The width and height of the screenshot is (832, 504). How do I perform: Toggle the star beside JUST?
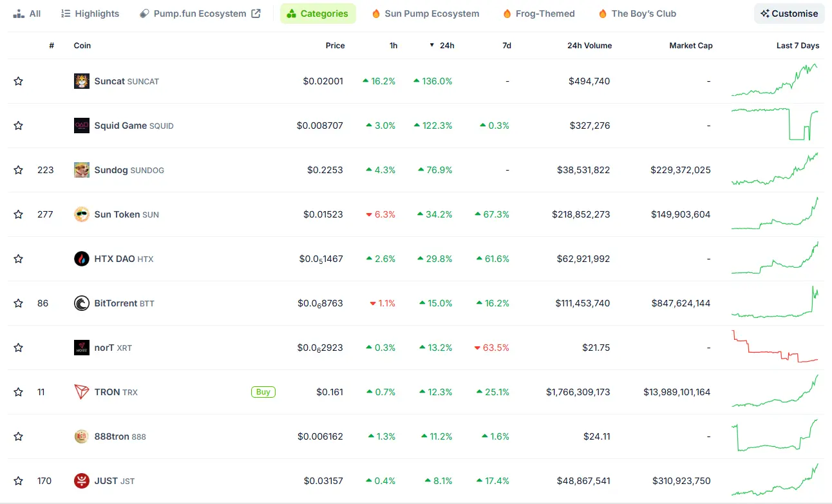18,481
